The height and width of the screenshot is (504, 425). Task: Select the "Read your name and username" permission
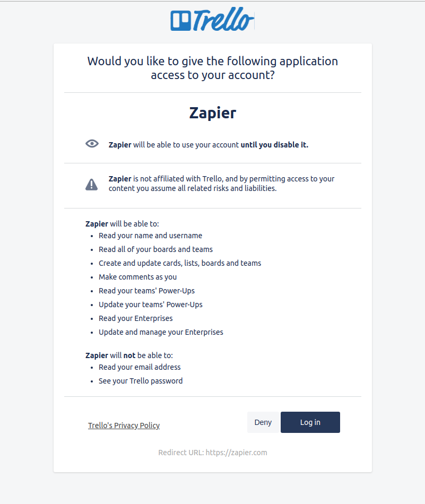pos(150,236)
